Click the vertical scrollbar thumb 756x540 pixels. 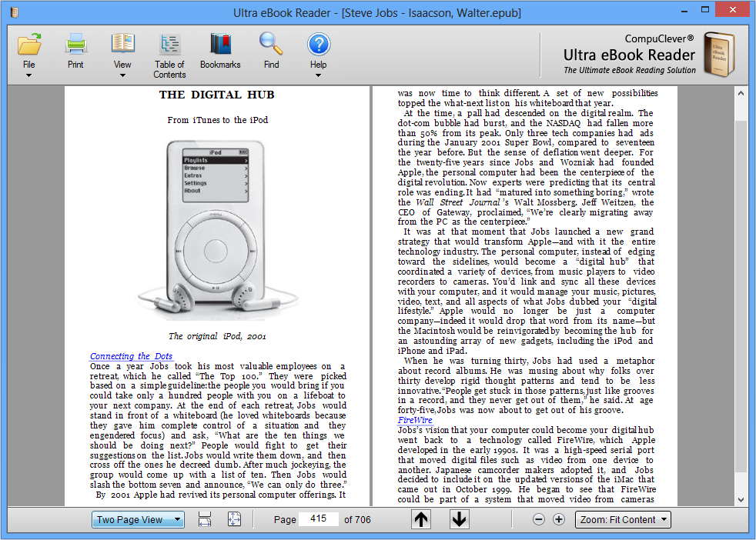(x=741, y=296)
